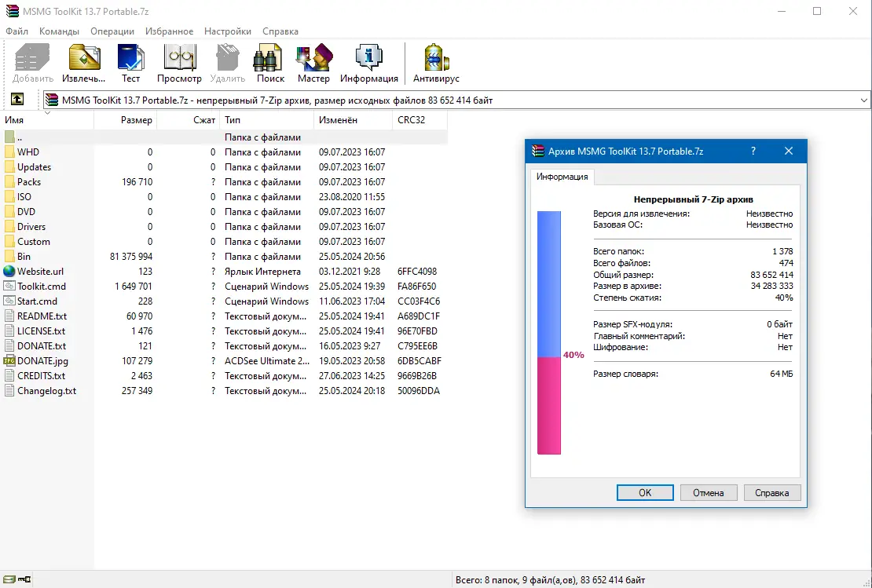
Task: Click Справка button in the dialog
Action: [772, 492]
